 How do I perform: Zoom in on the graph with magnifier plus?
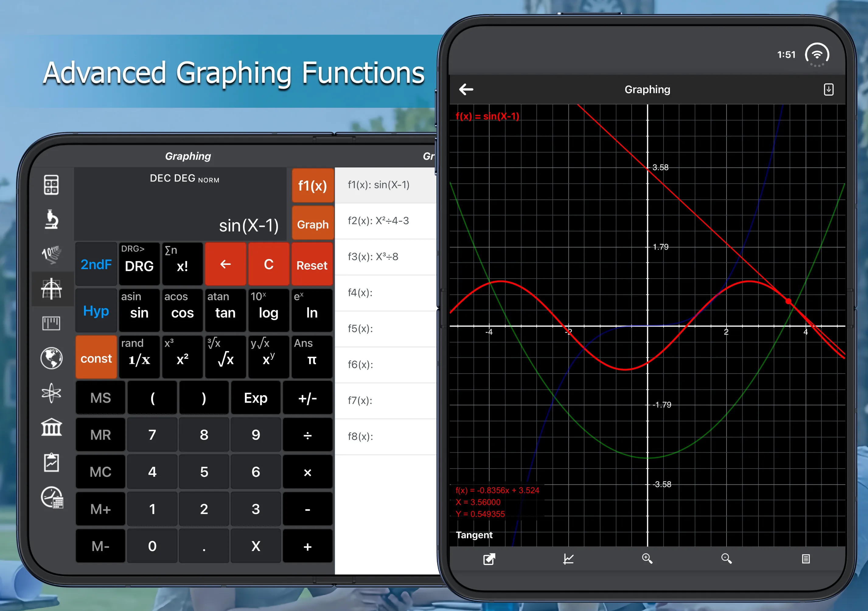647,559
